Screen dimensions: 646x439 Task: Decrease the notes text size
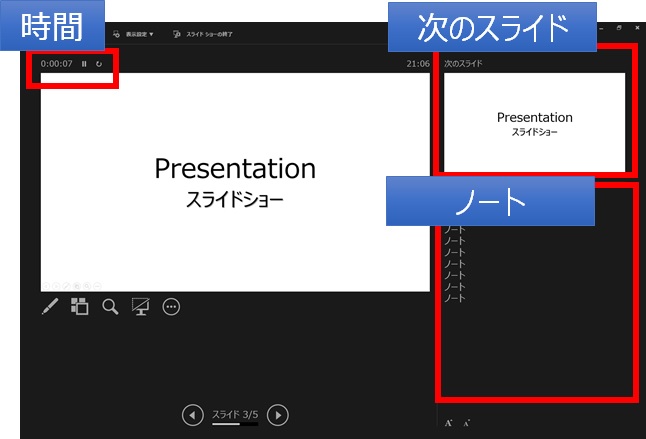coord(466,423)
